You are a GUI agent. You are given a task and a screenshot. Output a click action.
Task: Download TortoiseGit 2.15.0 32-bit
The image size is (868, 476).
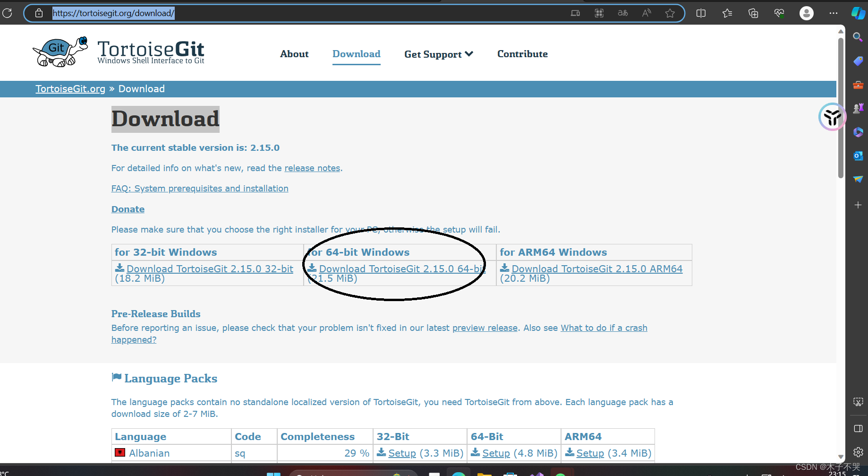click(x=210, y=269)
